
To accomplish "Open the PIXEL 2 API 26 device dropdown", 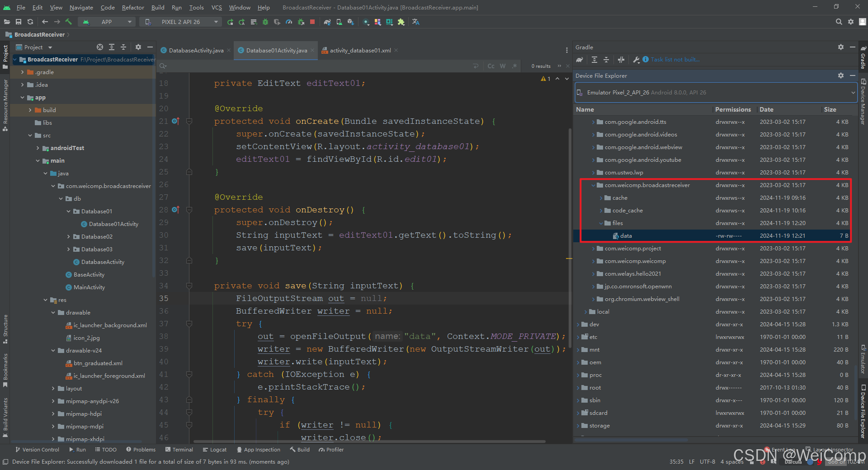I will pos(180,22).
